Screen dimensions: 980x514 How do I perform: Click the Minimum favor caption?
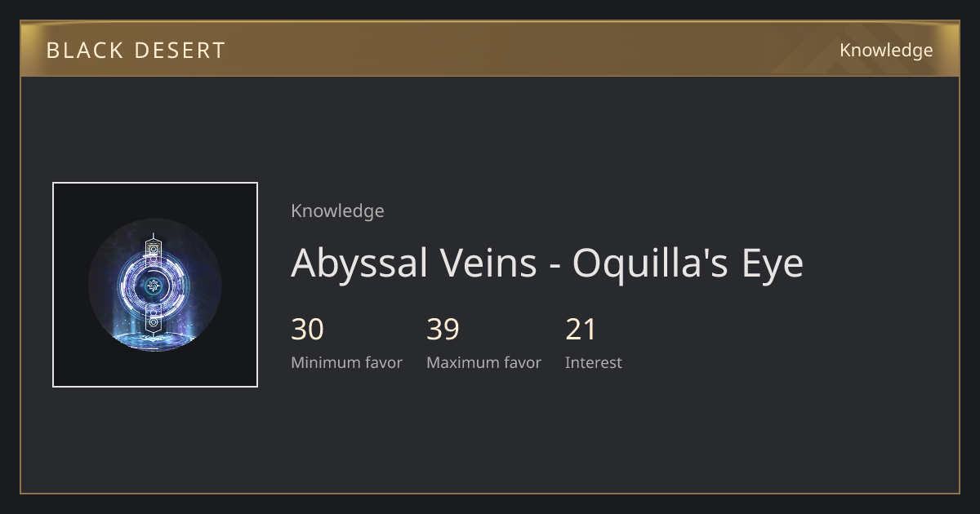pyautogui.click(x=346, y=362)
